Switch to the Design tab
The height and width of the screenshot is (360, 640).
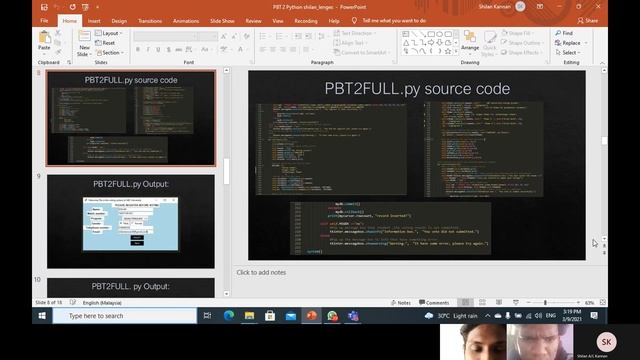pos(119,21)
